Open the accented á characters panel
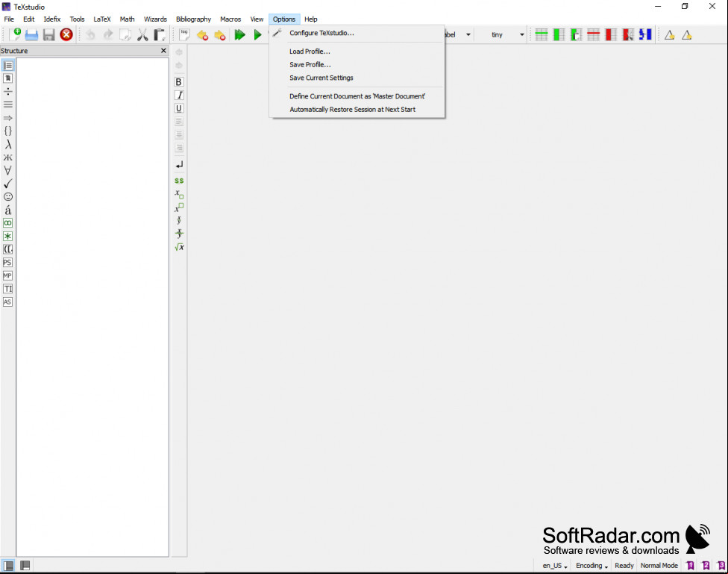728x574 pixels. pos(8,210)
